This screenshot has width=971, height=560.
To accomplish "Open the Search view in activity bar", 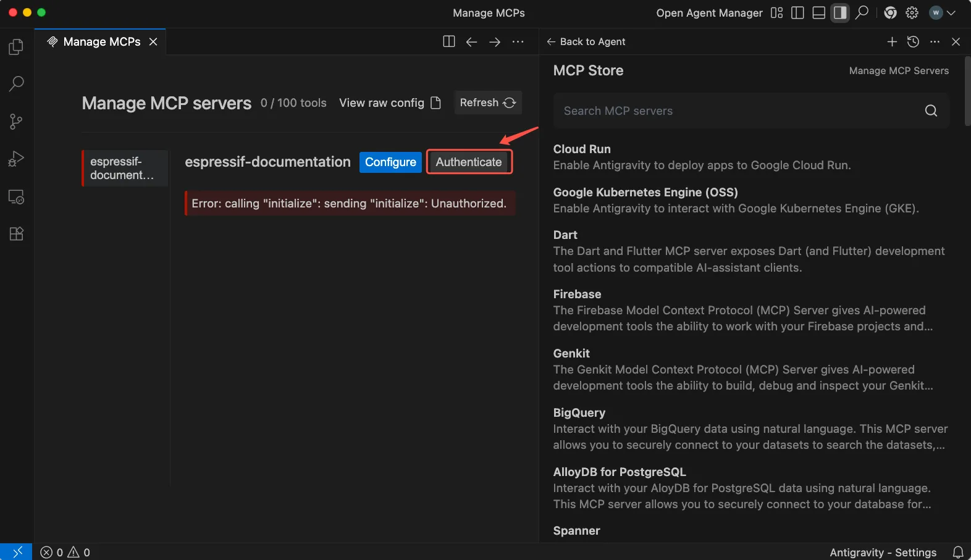I will click(x=17, y=84).
